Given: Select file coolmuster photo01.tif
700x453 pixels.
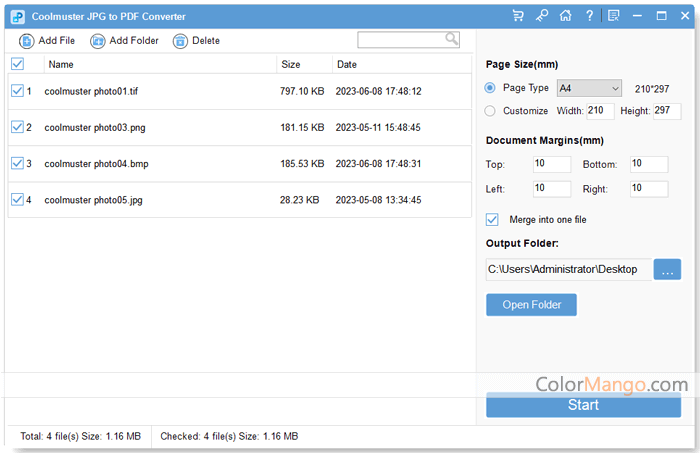Looking at the screenshot, I should (x=91, y=91).
